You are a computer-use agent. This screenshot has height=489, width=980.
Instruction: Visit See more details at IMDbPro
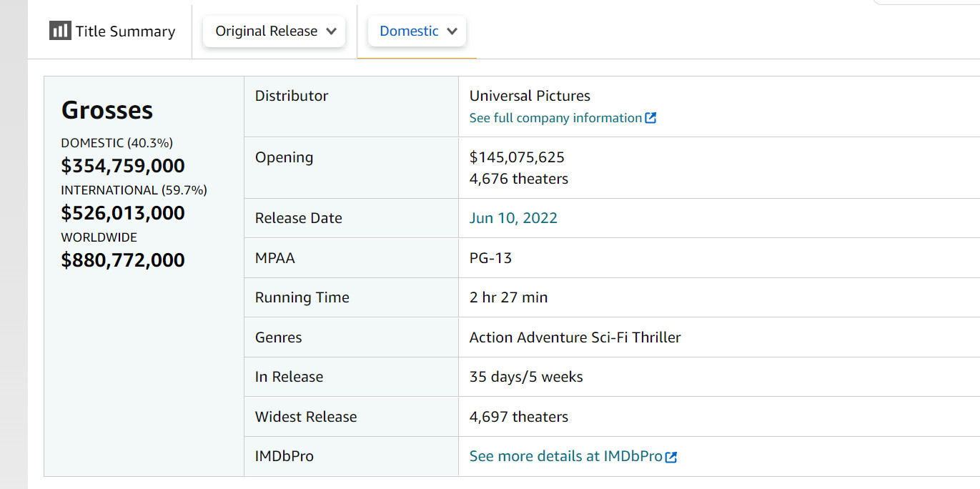pos(565,456)
